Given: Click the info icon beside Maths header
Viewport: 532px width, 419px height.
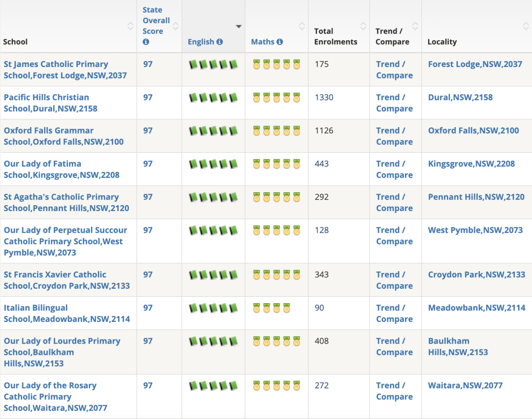Looking at the screenshot, I should click(280, 42).
